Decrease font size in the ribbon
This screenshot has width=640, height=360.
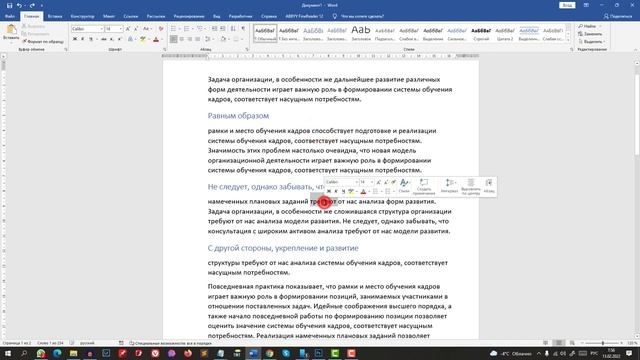[136, 29]
